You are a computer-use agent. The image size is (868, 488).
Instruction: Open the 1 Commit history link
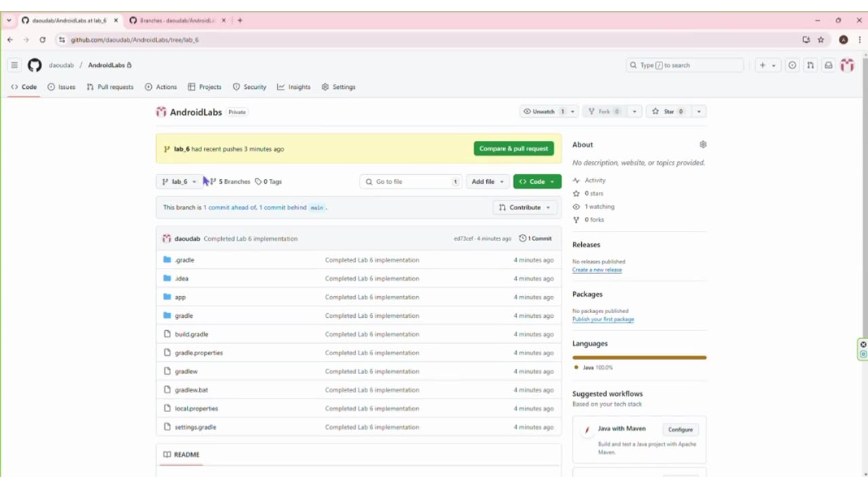[x=536, y=239]
